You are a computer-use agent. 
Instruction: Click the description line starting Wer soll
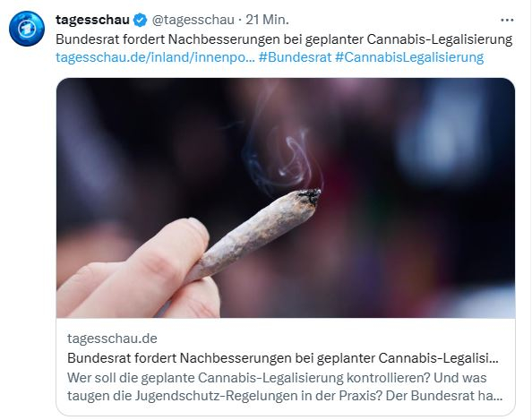click(x=277, y=378)
